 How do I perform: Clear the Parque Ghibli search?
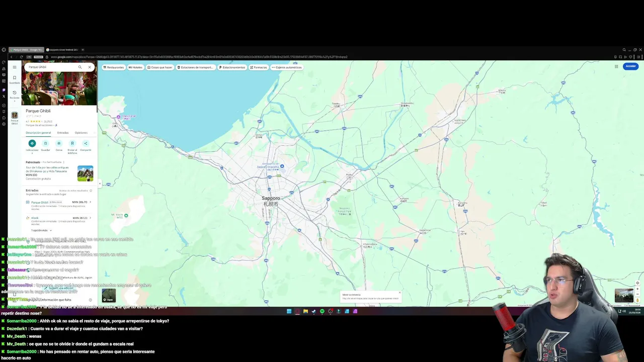click(90, 67)
